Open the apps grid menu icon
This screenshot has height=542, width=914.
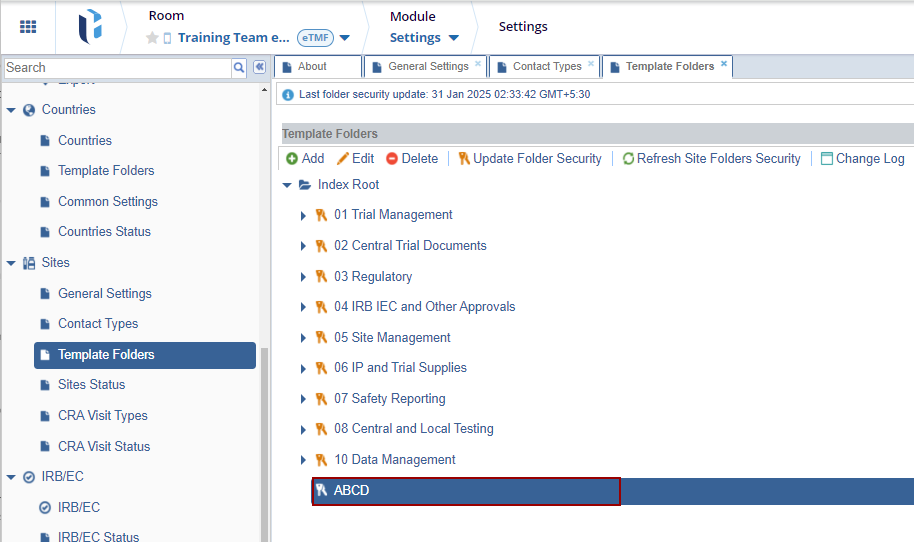pos(28,27)
